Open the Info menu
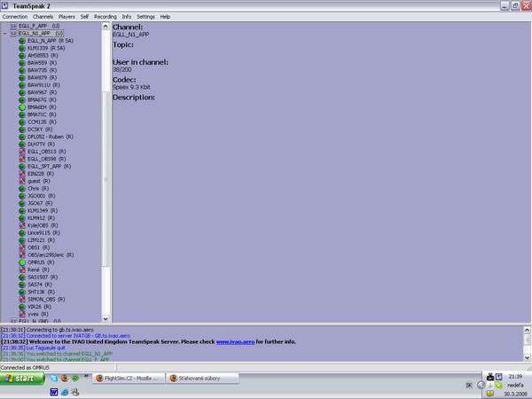 [127, 17]
